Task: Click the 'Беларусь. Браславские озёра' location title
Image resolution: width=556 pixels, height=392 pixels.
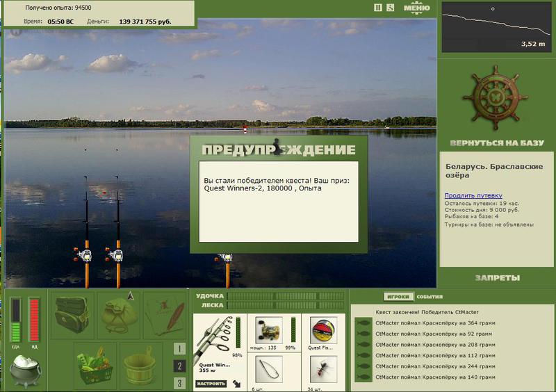Action: (x=494, y=171)
